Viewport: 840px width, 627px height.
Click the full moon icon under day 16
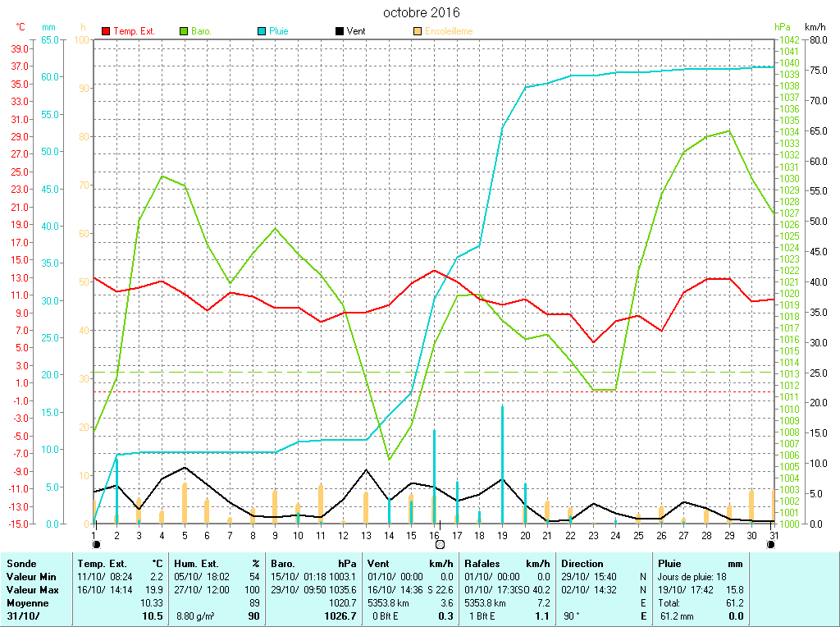(440, 543)
